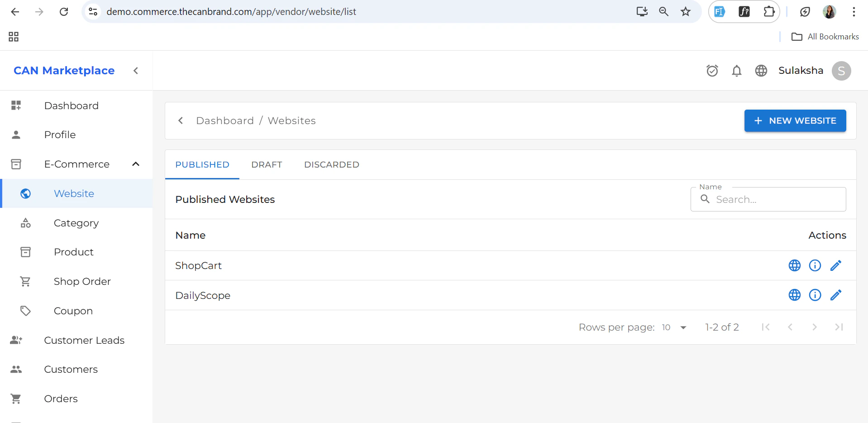Open the DISCARDED tab
Image resolution: width=868 pixels, height=423 pixels.
click(x=331, y=164)
